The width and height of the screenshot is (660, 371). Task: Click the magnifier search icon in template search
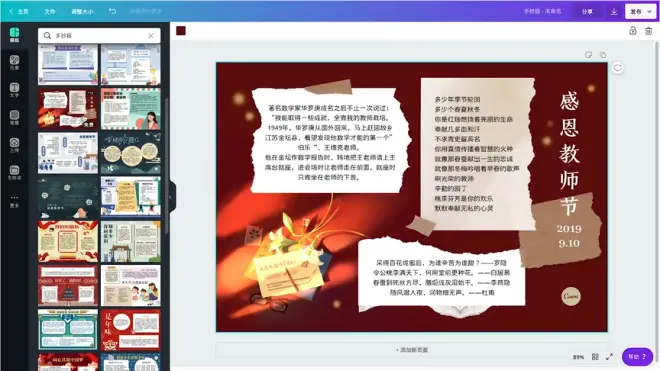[x=47, y=36]
